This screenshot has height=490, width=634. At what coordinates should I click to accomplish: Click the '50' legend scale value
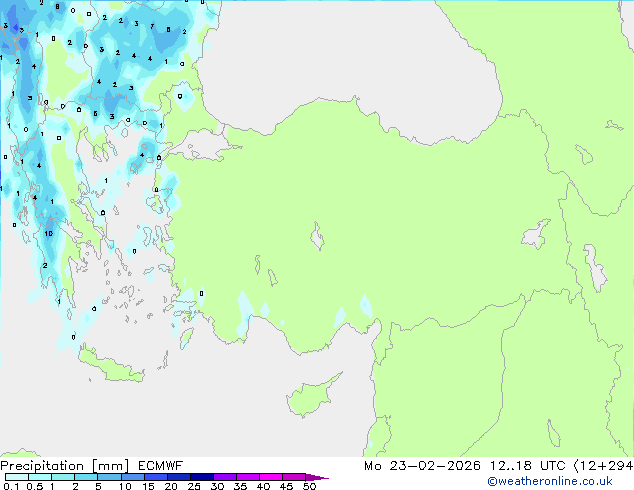pos(310,486)
